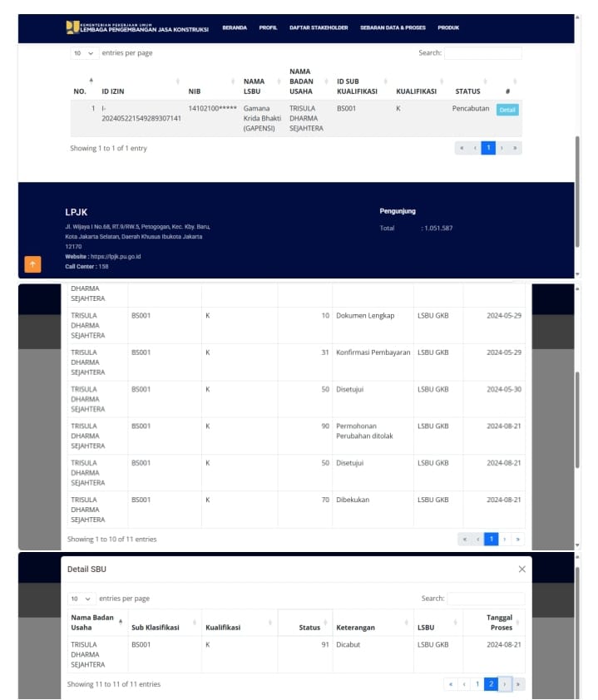Open the DAFTAR STAKEHOLDER menu
The height and width of the screenshot is (700, 598).
click(319, 27)
